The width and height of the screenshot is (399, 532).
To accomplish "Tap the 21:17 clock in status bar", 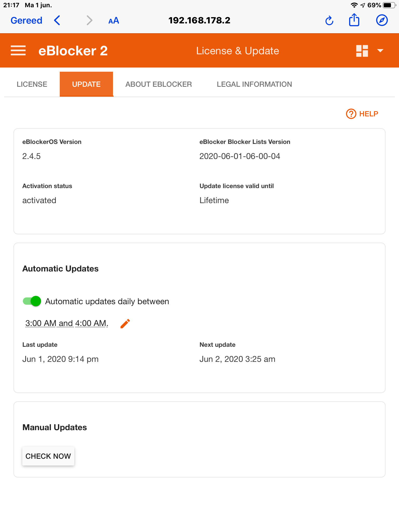I will pyautogui.click(x=11, y=5).
